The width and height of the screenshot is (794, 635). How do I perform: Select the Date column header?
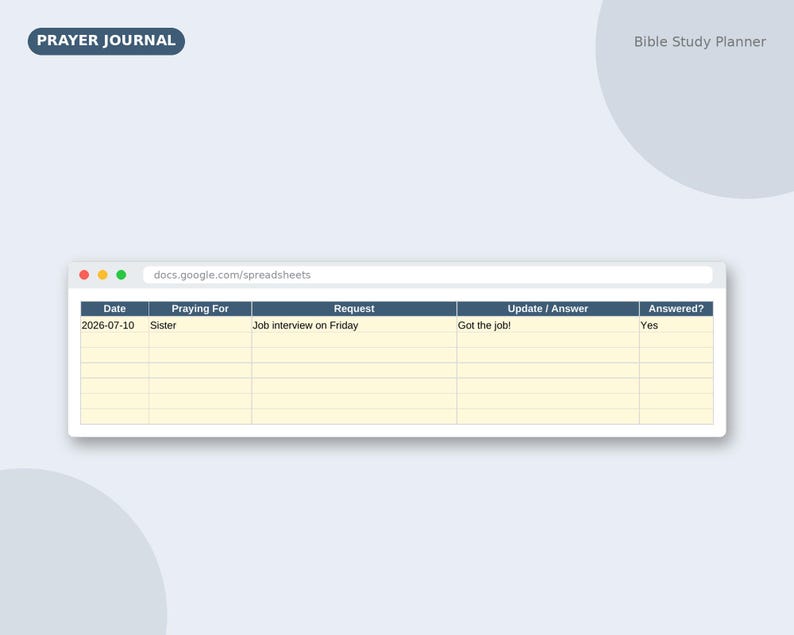pyautogui.click(x=114, y=309)
